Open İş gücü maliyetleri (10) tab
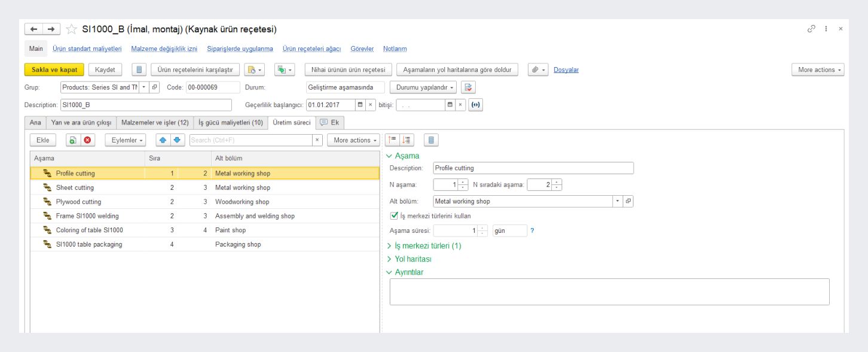 pos(230,122)
